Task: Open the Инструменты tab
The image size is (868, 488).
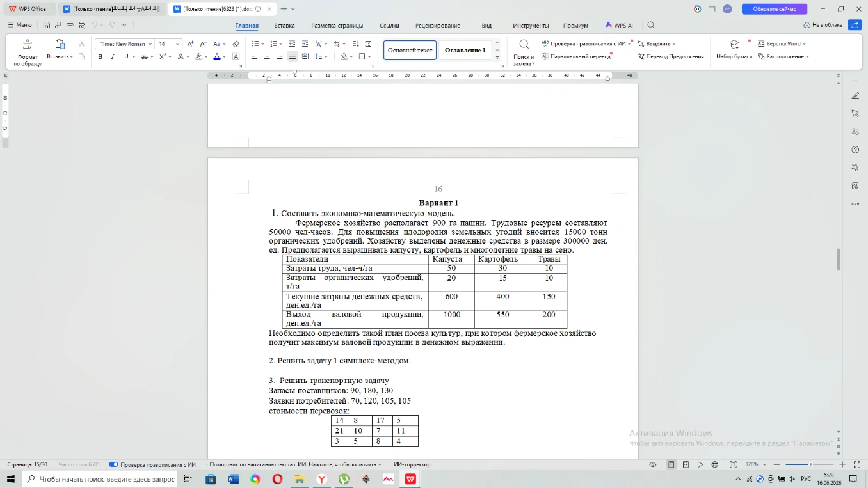Action: click(531, 26)
